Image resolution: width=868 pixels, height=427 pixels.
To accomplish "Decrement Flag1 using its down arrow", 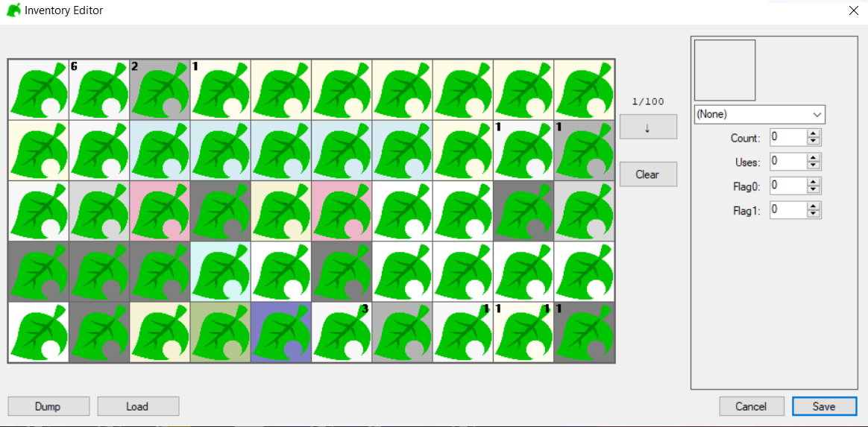I will (x=814, y=214).
